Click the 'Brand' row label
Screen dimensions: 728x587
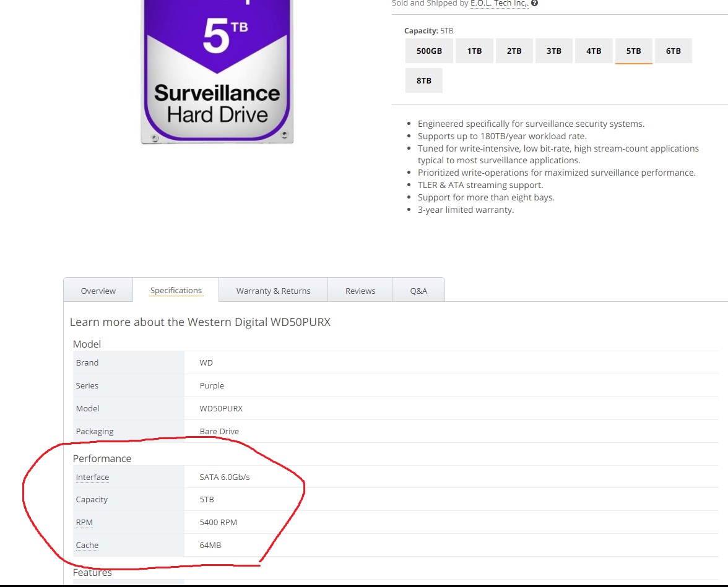[87, 363]
